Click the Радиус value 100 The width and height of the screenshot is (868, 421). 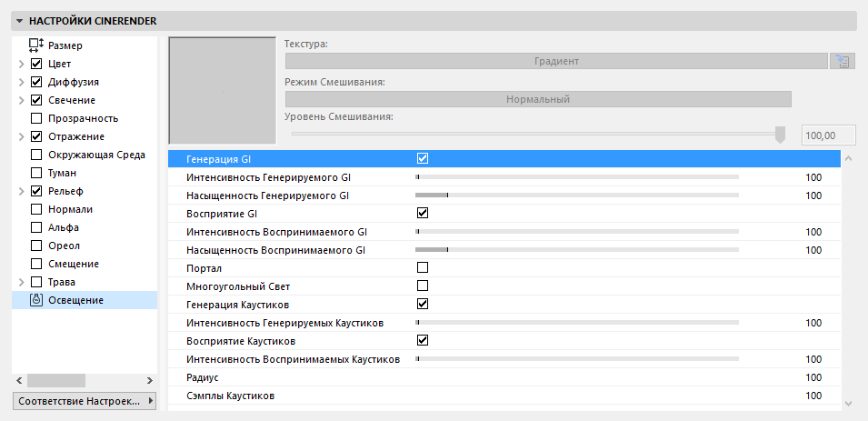(813, 377)
